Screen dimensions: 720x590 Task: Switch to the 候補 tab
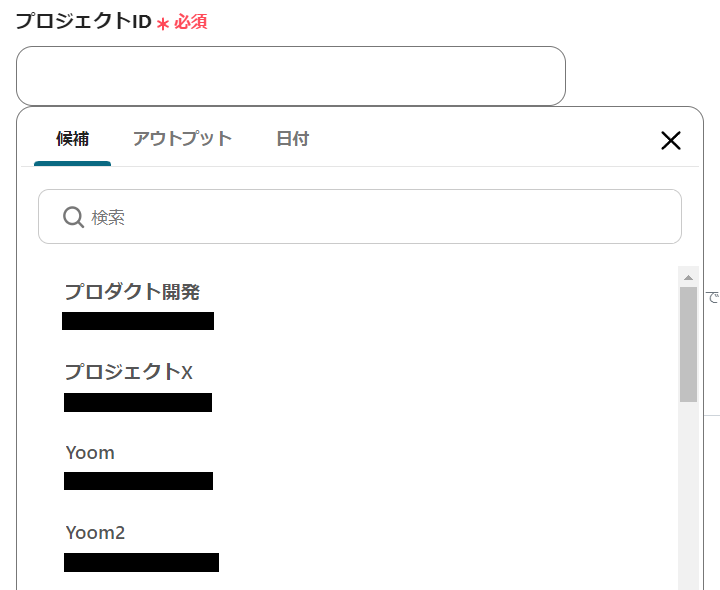72,139
